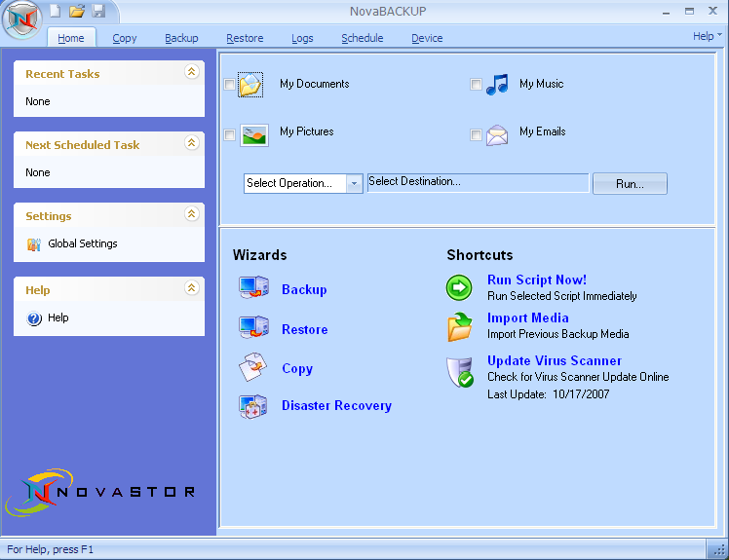Click the Update Virus Scanner shield icon
Screen dimensions: 729x560
click(460, 372)
